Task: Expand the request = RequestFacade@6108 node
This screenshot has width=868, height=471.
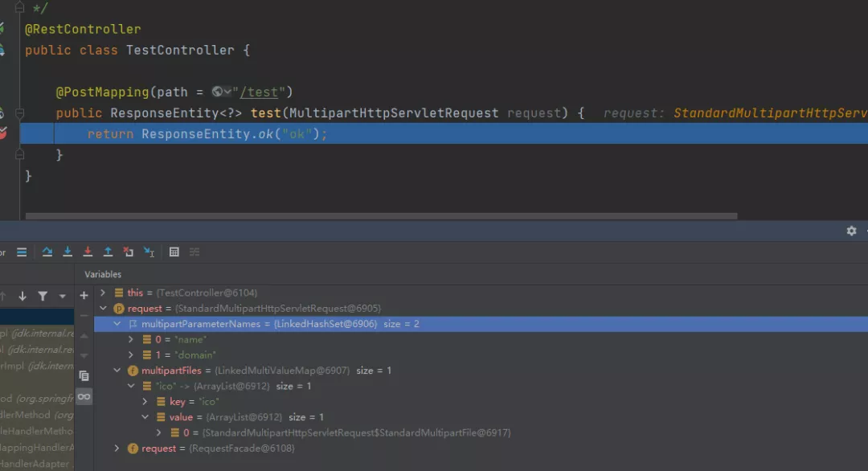Action: point(117,448)
